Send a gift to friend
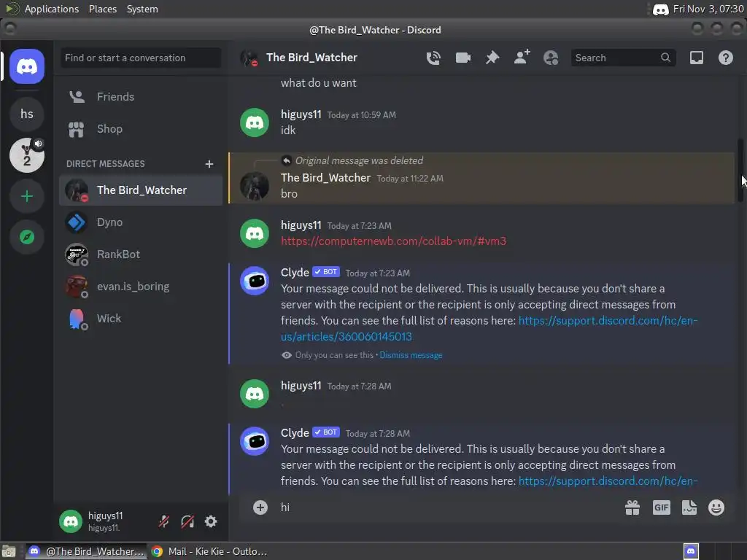Screen dimensions: 747x560 632,507
